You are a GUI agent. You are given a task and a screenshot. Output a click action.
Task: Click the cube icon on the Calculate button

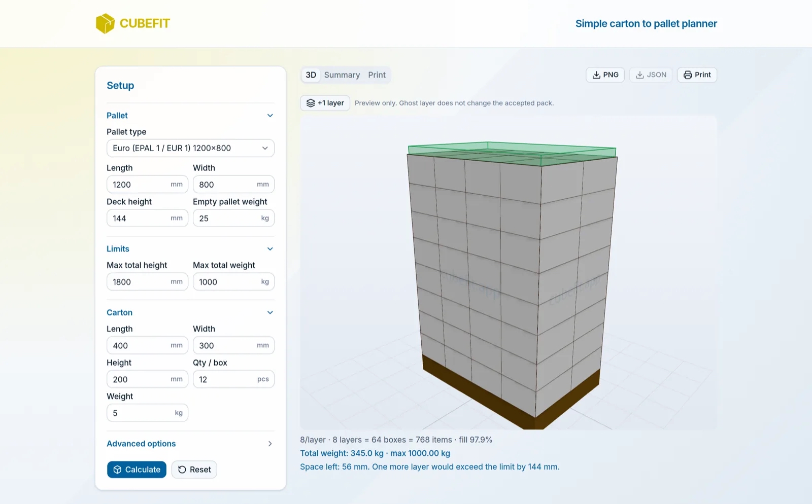pyautogui.click(x=117, y=470)
